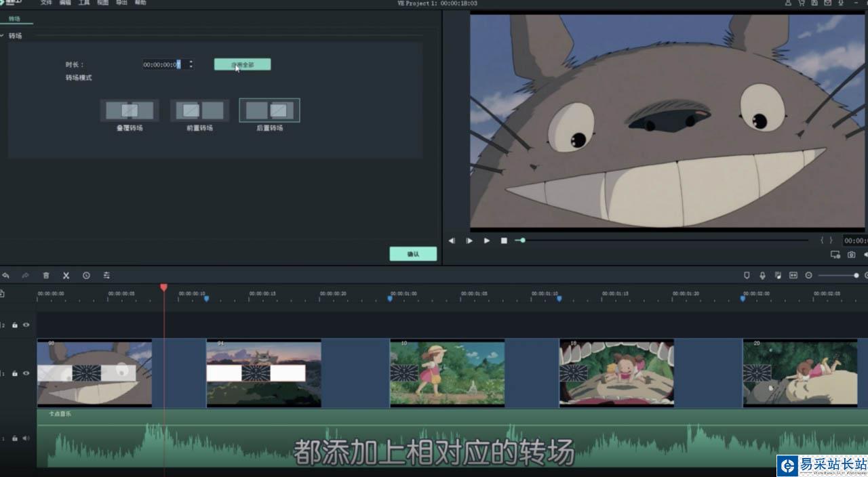Open the 编辑 menu
The image size is (868, 477).
coord(65,3)
